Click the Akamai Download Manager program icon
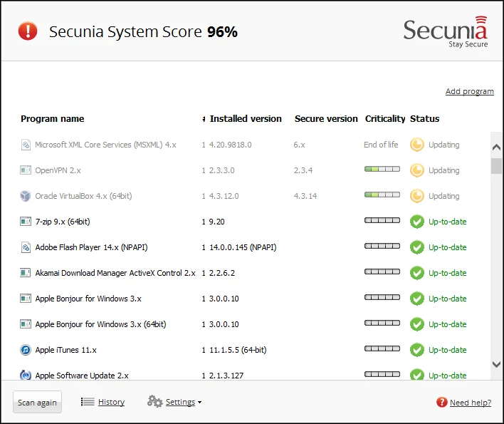The width and height of the screenshot is (504, 424). [26, 273]
